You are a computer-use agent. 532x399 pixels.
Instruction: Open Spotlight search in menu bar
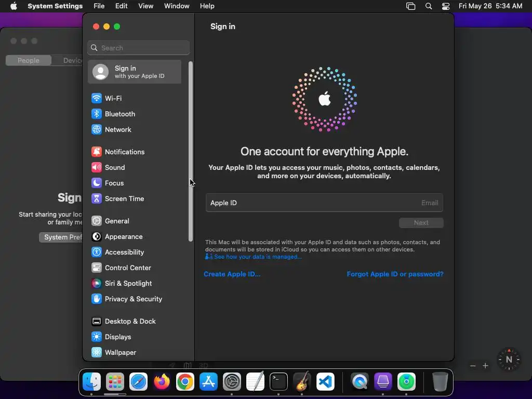[x=429, y=6]
